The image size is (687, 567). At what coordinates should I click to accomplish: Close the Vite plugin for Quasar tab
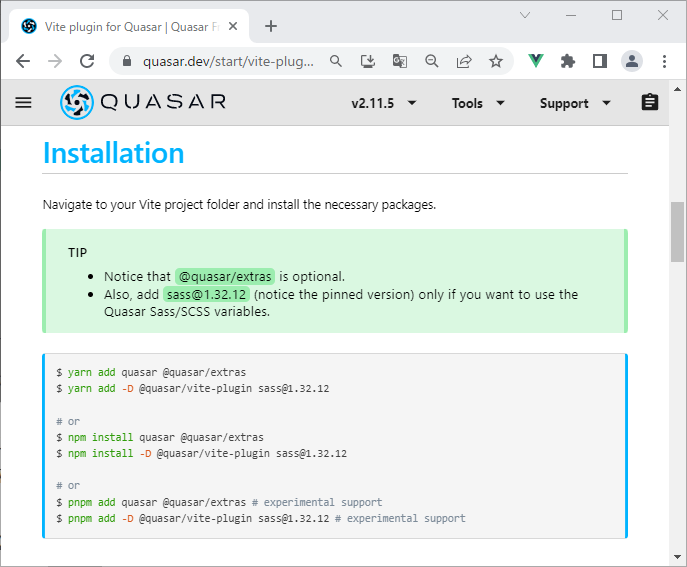point(233,27)
